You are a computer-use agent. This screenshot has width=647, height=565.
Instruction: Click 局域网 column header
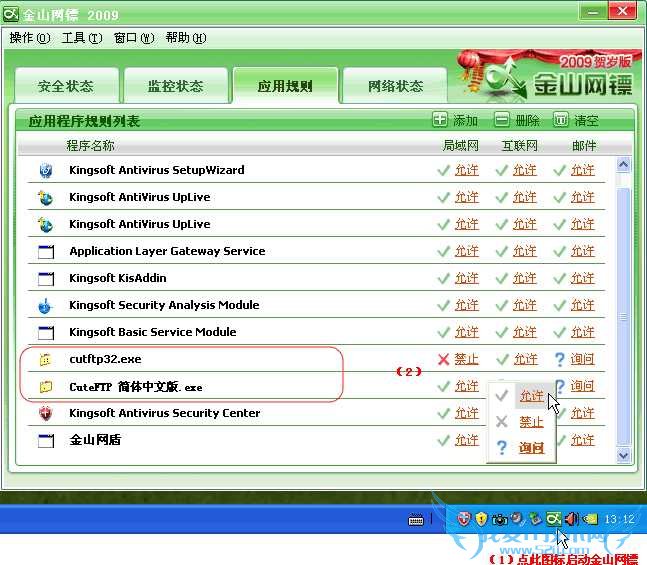tap(461, 145)
